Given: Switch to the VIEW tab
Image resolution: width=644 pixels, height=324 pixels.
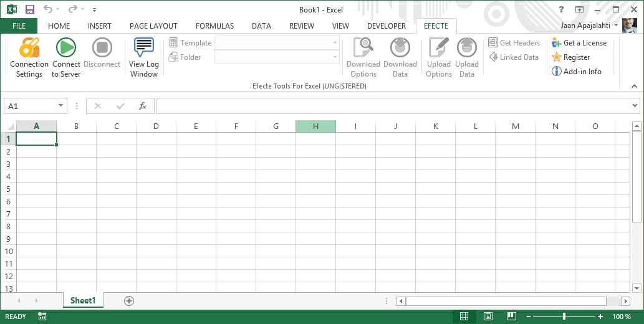Looking at the screenshot, I should 340,26.
